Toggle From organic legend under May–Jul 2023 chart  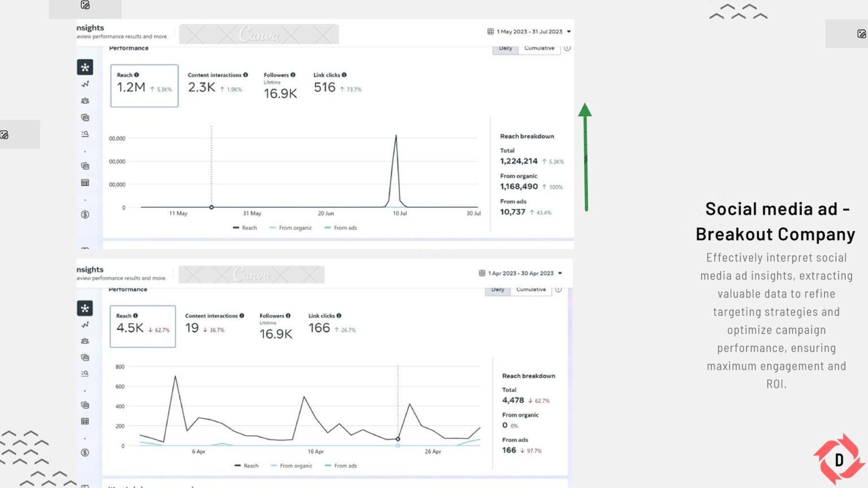(290, 228)
